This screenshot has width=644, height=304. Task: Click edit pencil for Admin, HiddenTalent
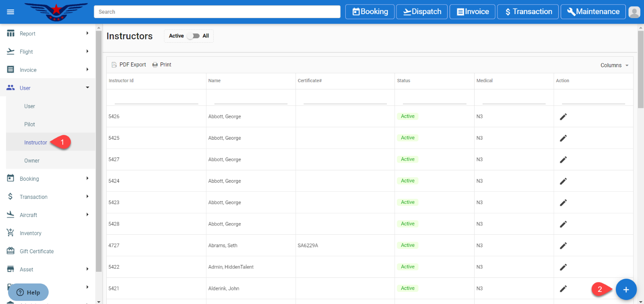pos(563,267)
